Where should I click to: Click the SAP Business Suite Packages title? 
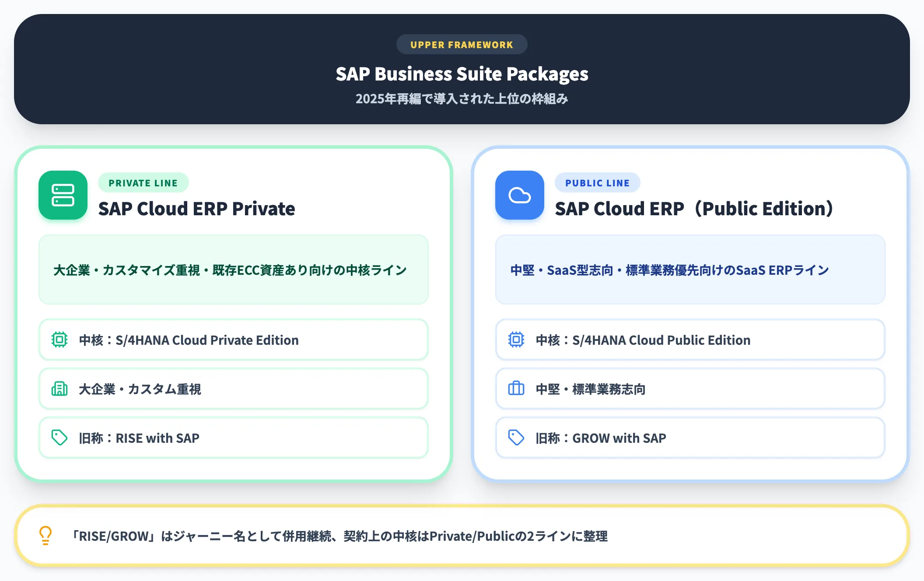462,74
